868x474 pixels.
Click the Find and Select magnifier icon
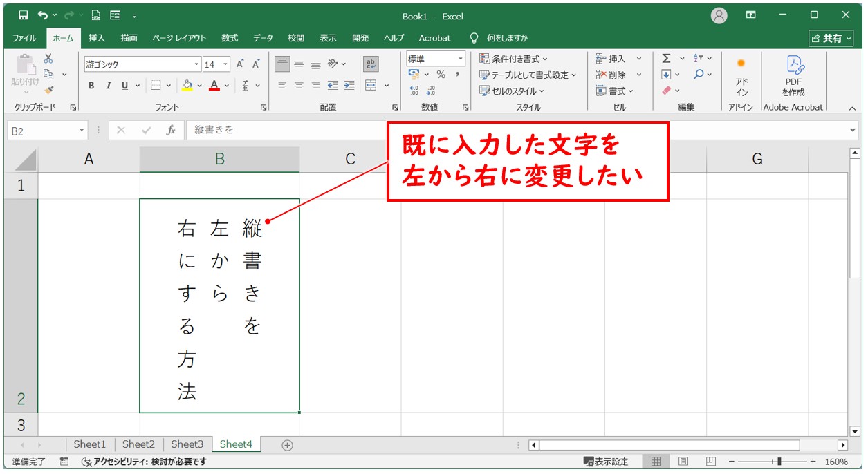click(699, 75)
